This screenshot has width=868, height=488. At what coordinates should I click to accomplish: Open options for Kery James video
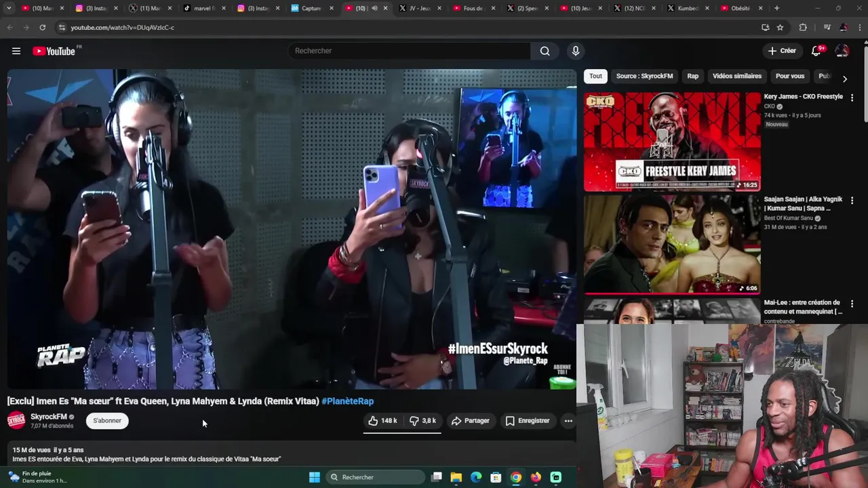[x=852, y=98]
